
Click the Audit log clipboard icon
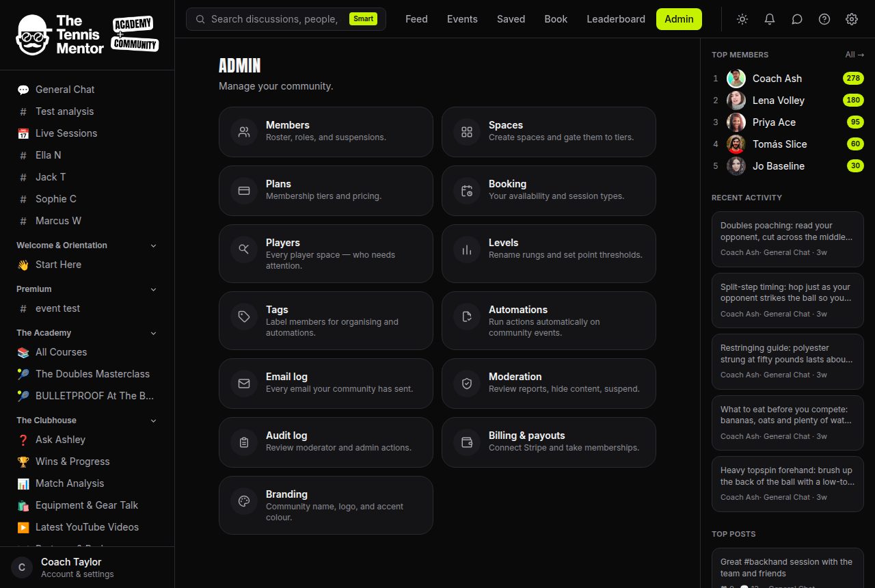click(244, 442)
